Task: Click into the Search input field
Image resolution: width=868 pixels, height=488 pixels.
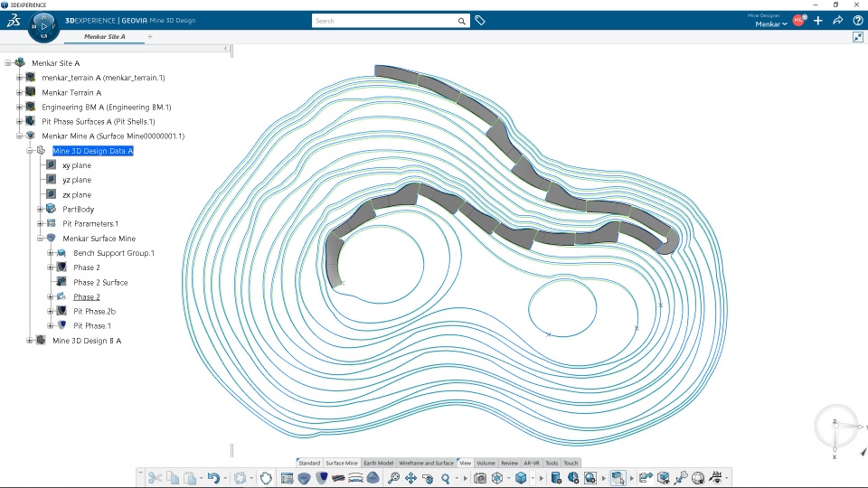Action: [x=384, y=21]
